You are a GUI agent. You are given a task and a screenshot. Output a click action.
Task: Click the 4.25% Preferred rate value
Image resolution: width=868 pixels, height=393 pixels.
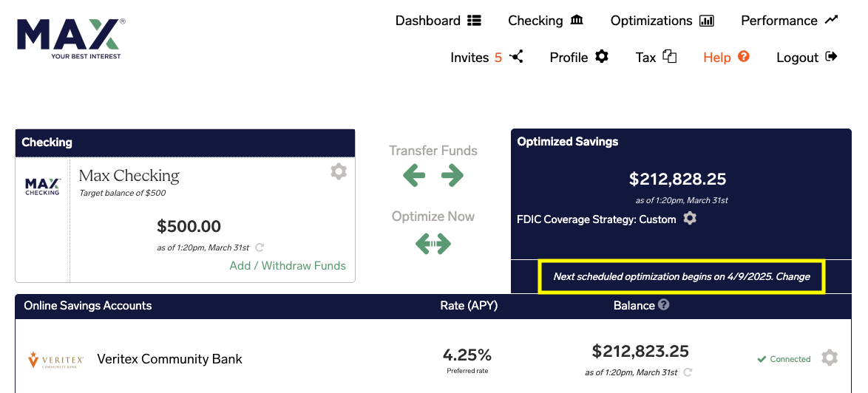[467, 355]
